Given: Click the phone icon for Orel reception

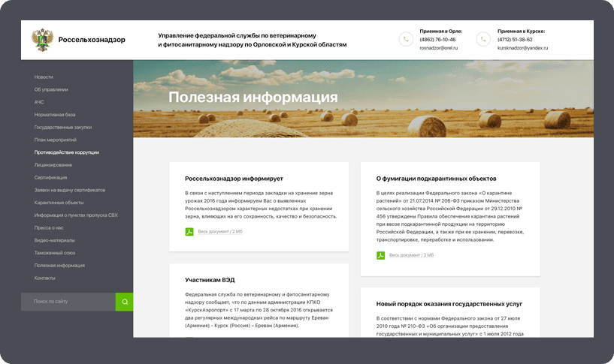Looking at the screenshot, I should pyautogui.click(x=406, y=39).
